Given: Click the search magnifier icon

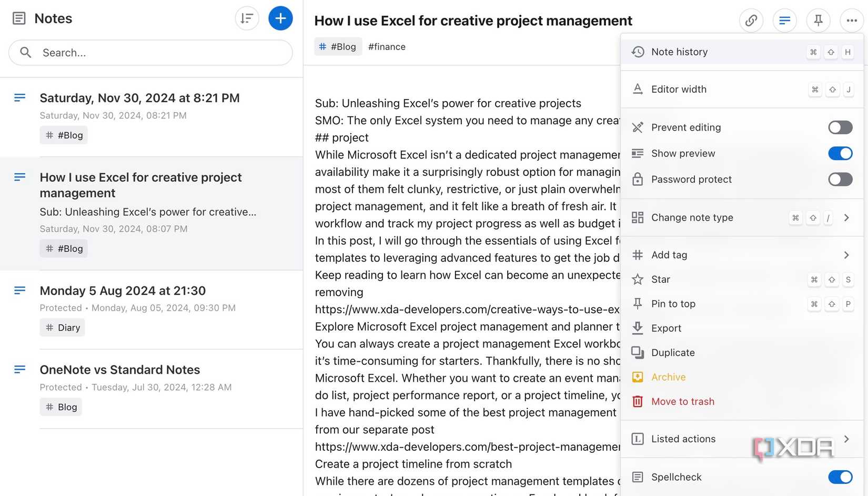Looking at the screenshot, I should (26, 52).
